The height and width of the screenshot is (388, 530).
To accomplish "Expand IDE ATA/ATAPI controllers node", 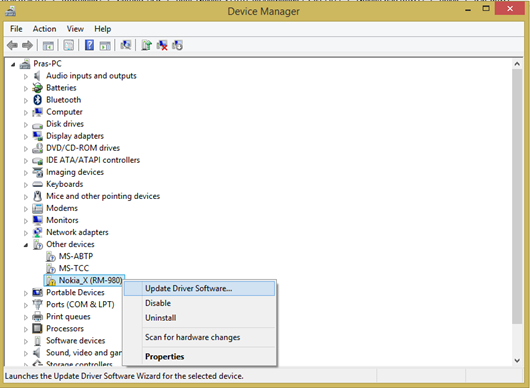I will click(26, 161).
